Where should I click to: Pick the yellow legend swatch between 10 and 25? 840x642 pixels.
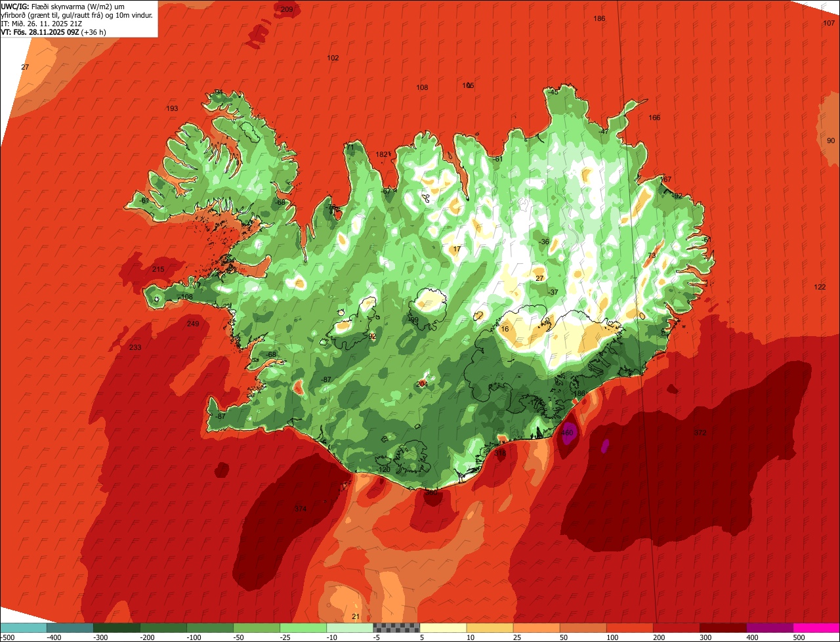point(490,627)
